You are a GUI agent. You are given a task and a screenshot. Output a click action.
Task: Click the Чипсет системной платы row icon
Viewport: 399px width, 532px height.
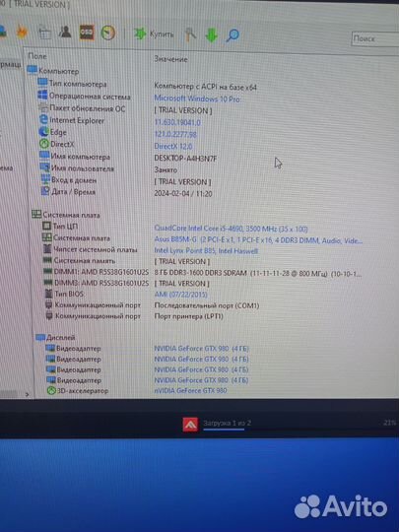pos(48,249)
